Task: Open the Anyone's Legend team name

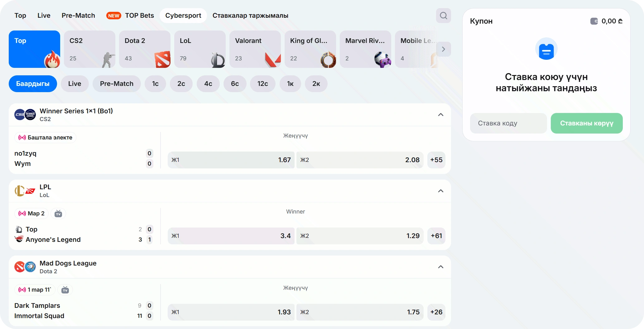Action: point(53,240)
